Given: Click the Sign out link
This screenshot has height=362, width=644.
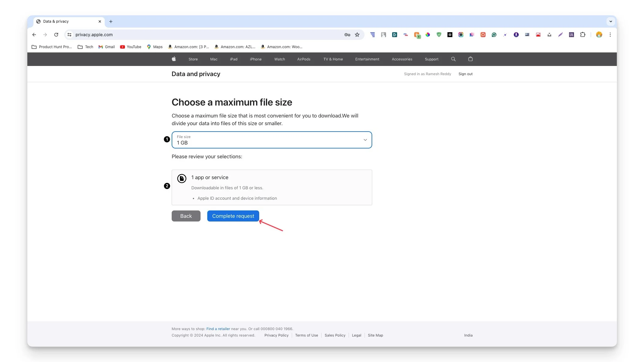Looking at the screenshot, I should (x=465, y=74).
